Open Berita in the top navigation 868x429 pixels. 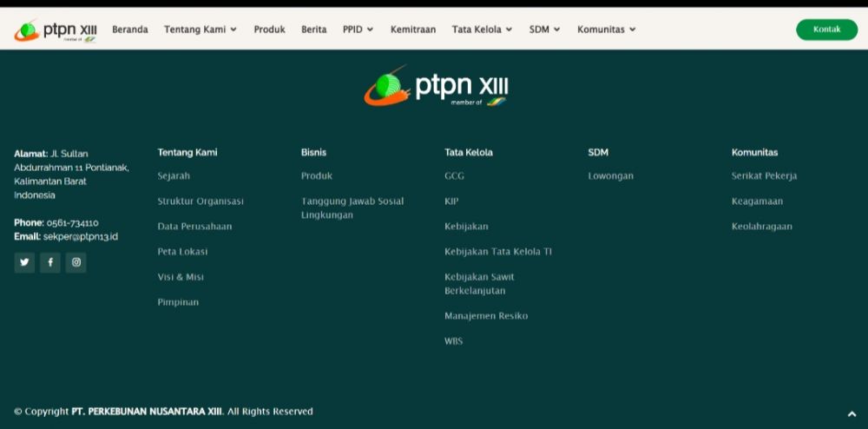[314, 30]
